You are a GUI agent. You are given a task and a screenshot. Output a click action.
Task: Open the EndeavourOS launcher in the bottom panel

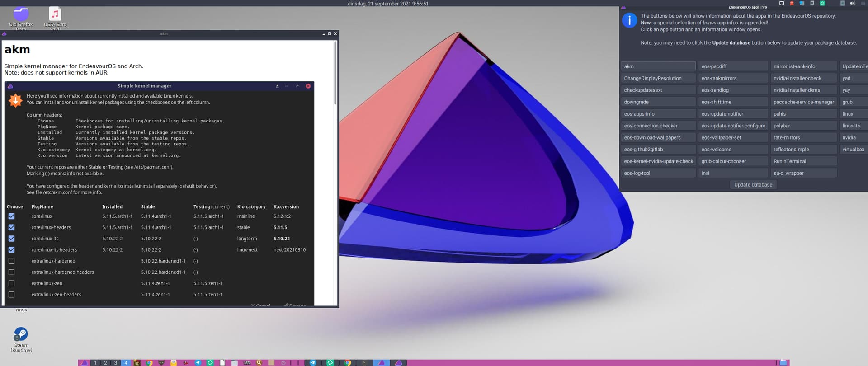84,363
